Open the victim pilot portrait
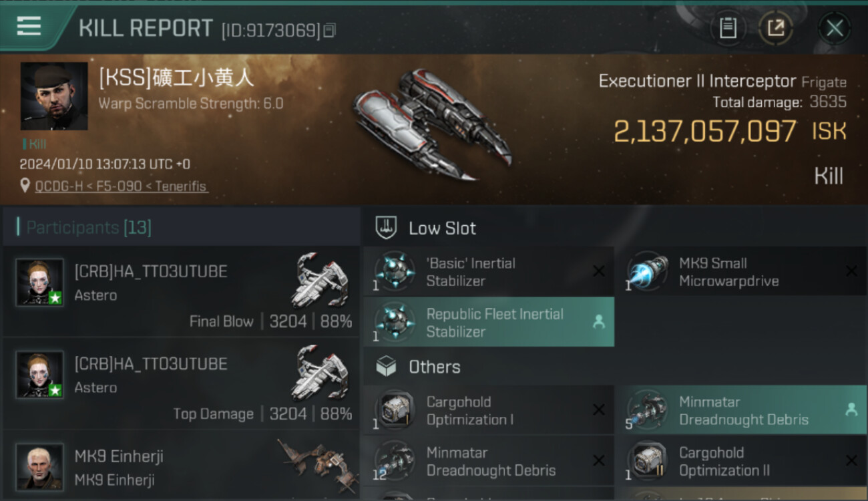868x501 pixels. [x=54, y=96]
